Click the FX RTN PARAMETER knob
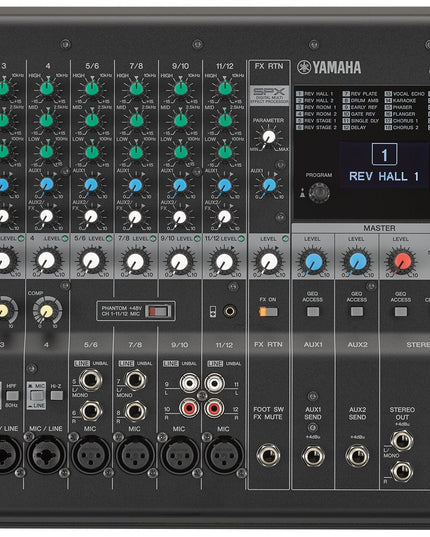 (x=269, y=137)
